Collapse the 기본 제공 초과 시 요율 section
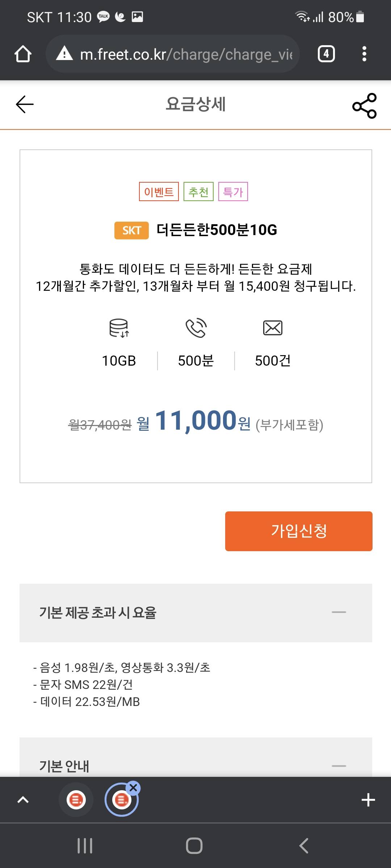The height and width of the screenshot is (868, 391). click(339, 612)
